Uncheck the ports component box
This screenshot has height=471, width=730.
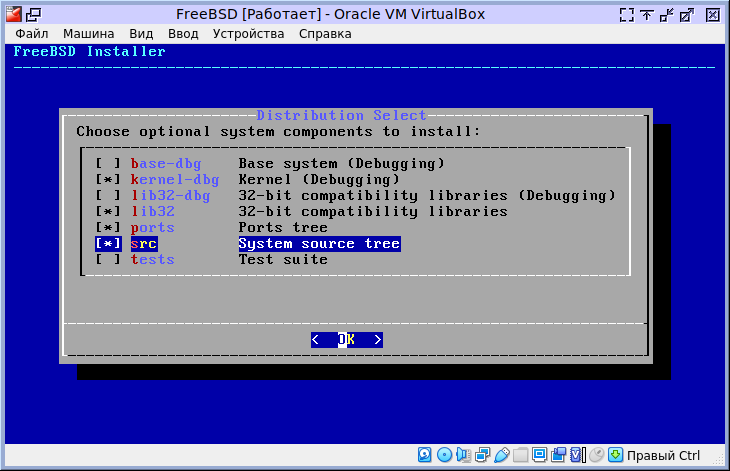point(108,227)
